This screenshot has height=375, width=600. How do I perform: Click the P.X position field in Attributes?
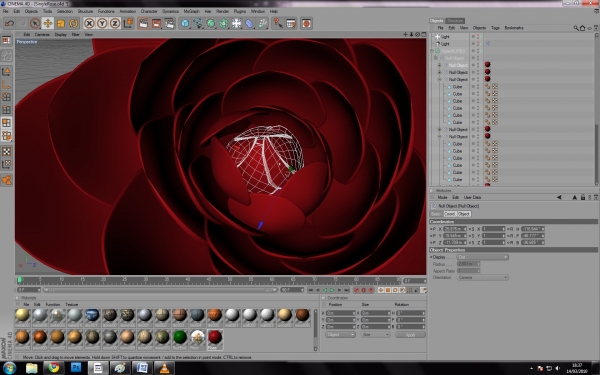point(455,229)
